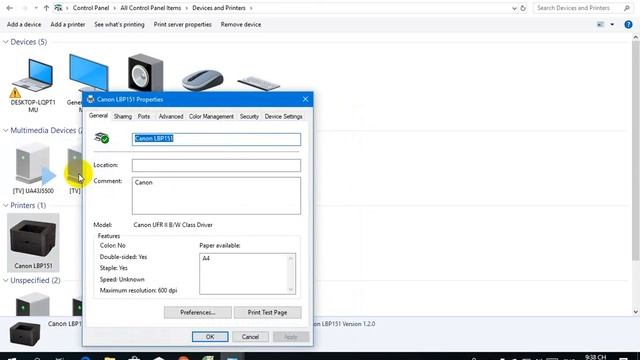This screenshot has height=360, width=640.
Task: Click the printer status icon in Properties dialog
Action: tap(102, 138)
